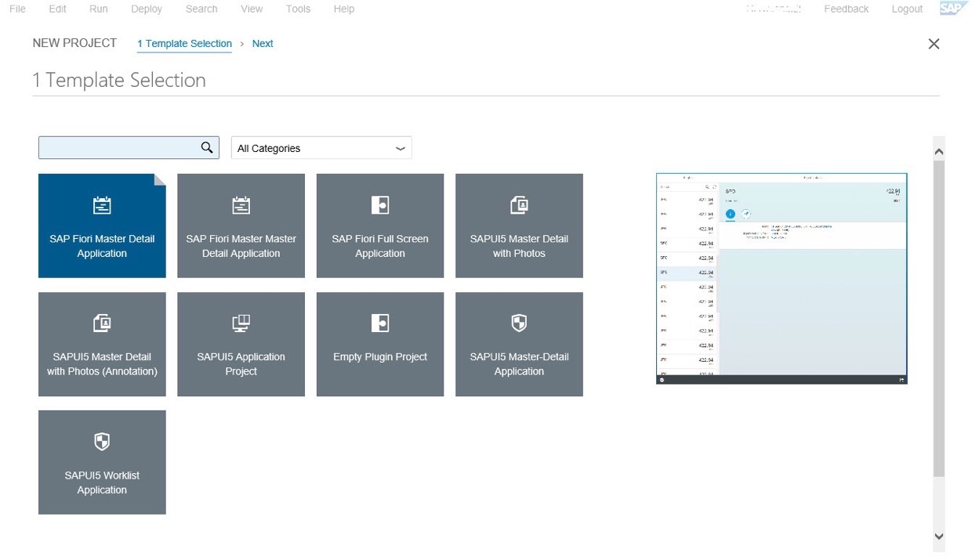Screen dimensions: 972x560
Task: Click the 1 Template Selection breadcrumb step
Action: [x=184, y=44]
